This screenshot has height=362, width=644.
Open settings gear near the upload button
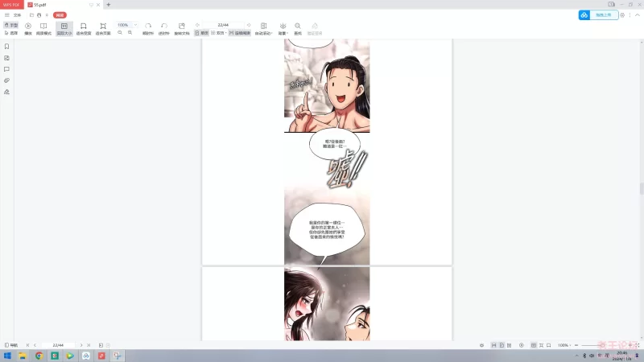pyautogui.click(x=622, y=15)
